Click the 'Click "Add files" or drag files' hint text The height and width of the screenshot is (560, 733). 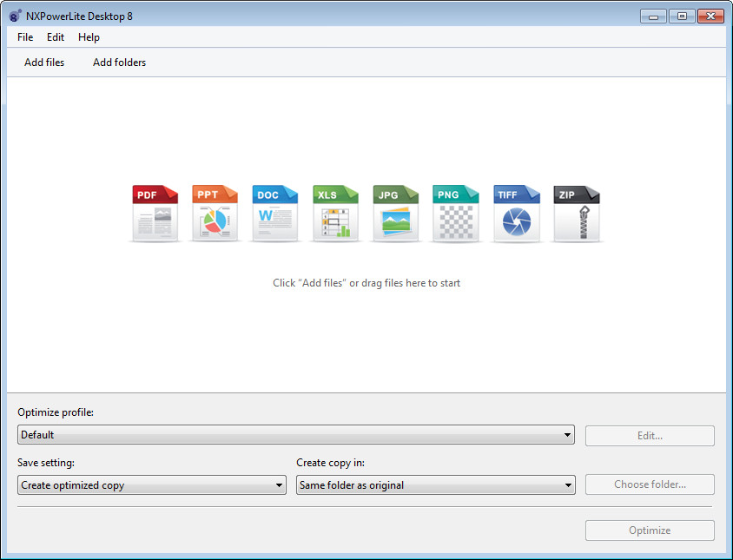pos(366,283)
